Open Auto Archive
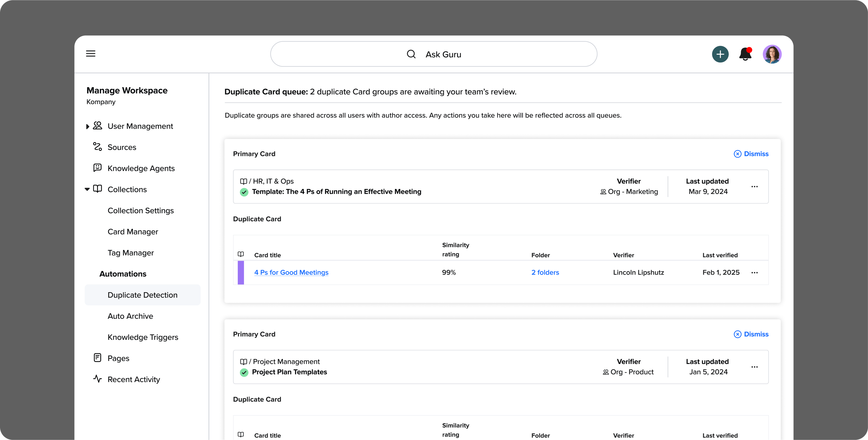This screenshot has width=868, height=440. coord(130,316)
